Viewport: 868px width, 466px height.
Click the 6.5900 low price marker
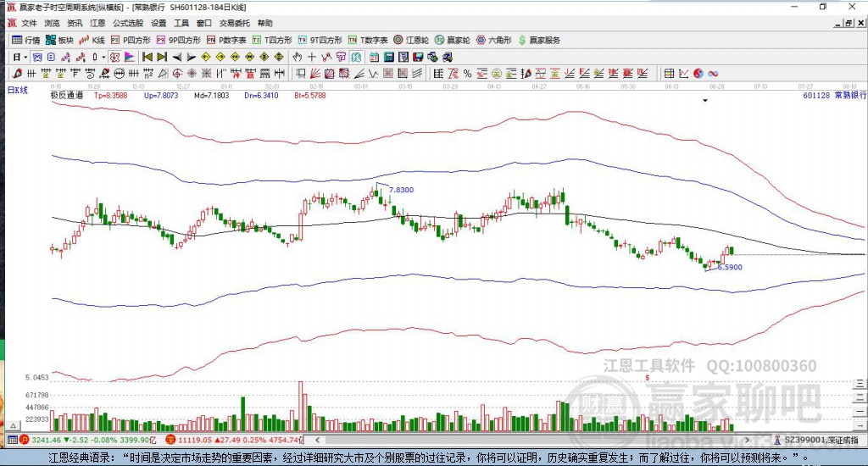[730, 267]
